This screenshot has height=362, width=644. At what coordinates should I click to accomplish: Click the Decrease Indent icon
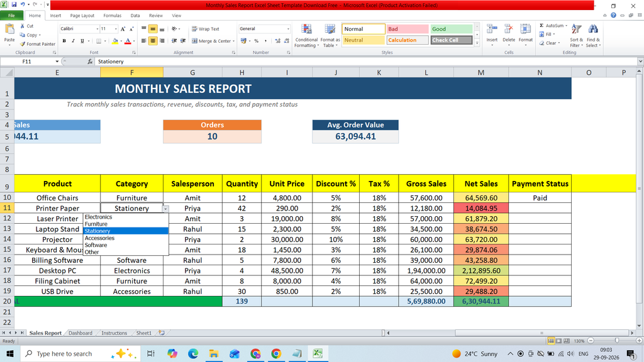[x=174, y=41]
